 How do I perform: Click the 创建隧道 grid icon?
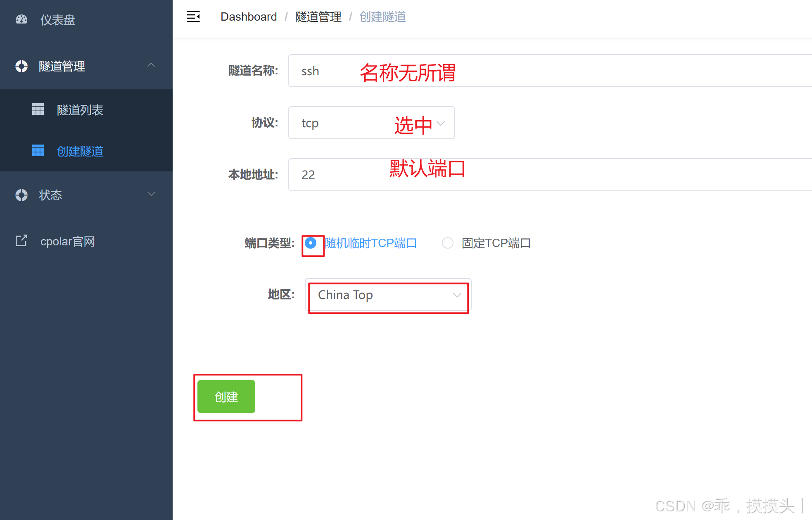tap(38, 151)
